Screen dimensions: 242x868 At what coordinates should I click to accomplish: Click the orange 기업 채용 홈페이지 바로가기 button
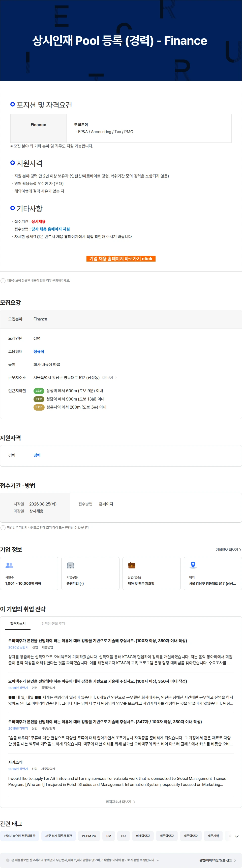pos(121,259)
